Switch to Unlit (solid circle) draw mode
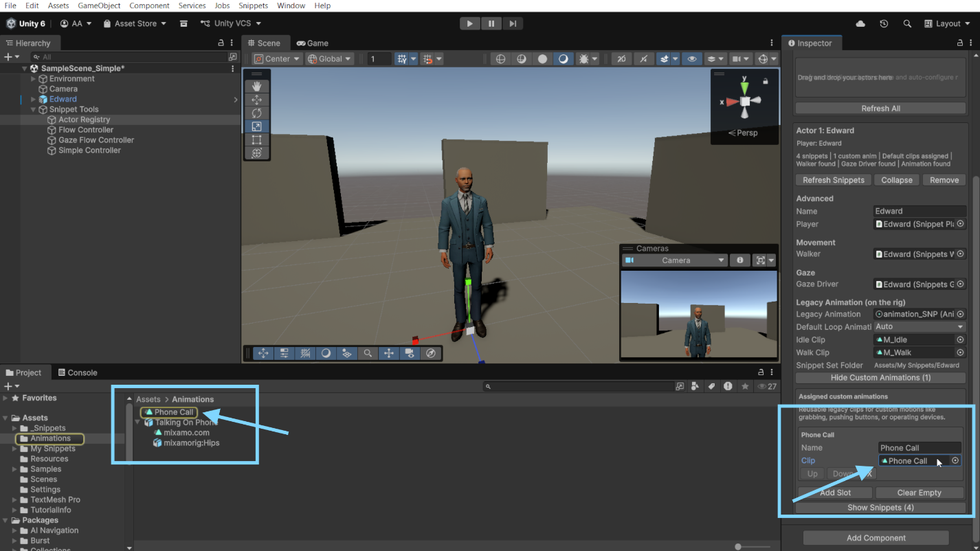The height and width of the screenshot is (551, 980). [542, 59]
